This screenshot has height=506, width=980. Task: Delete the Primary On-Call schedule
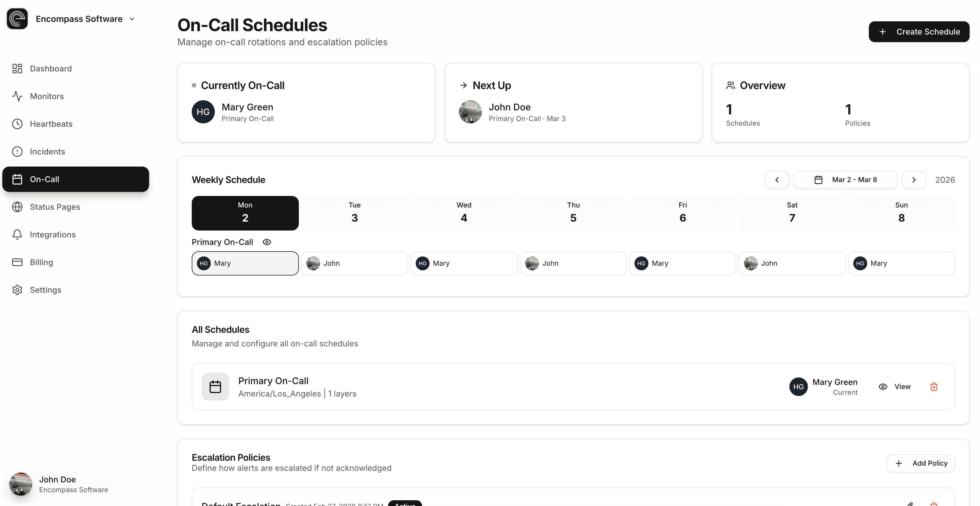[934, 386]
